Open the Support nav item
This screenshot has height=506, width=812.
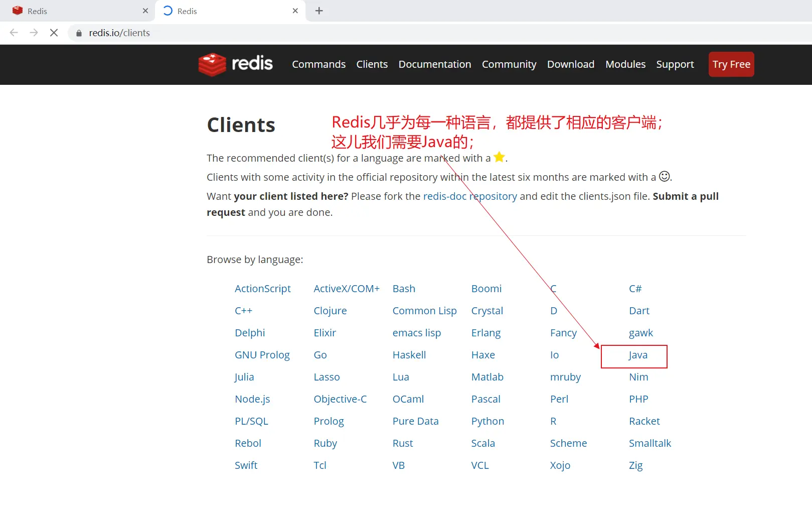click(x=675, y=64)
